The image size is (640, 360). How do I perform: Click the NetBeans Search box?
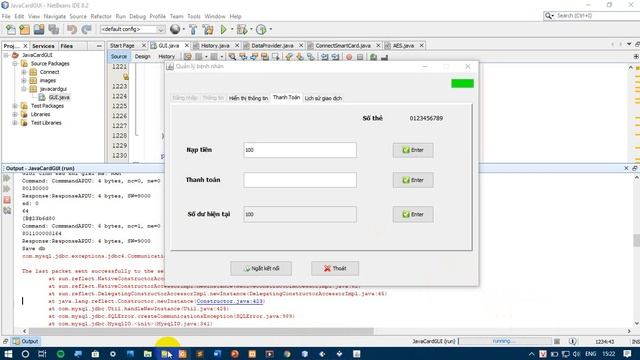click(x=592, y=16)
